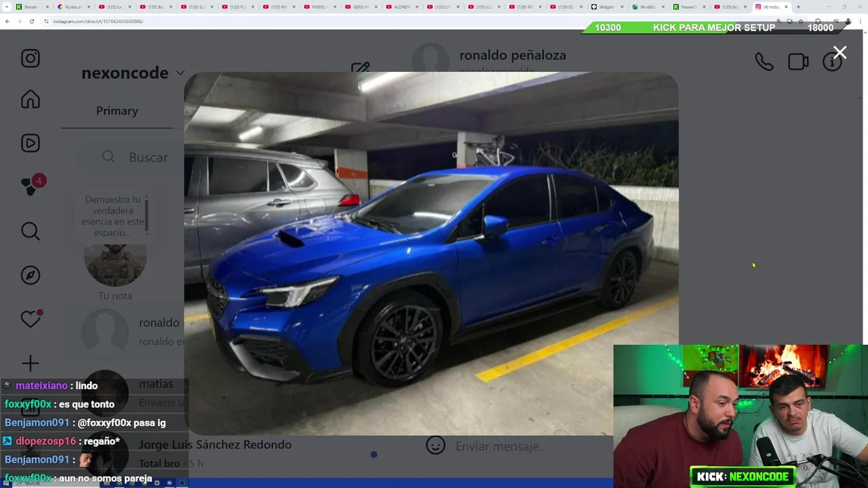
Task: Click the Create plus icon in sidebar
Action: (30, 363)
